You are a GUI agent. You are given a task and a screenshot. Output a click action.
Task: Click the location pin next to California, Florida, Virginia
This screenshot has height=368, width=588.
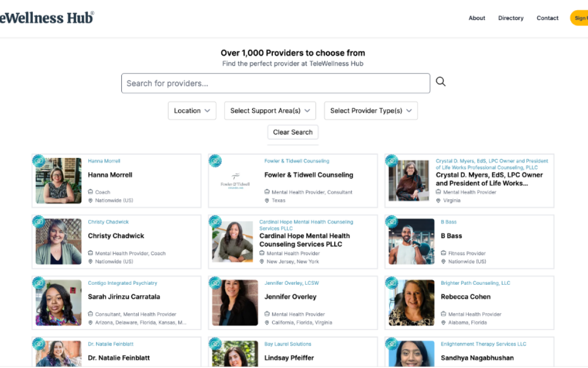coord(267,322)
